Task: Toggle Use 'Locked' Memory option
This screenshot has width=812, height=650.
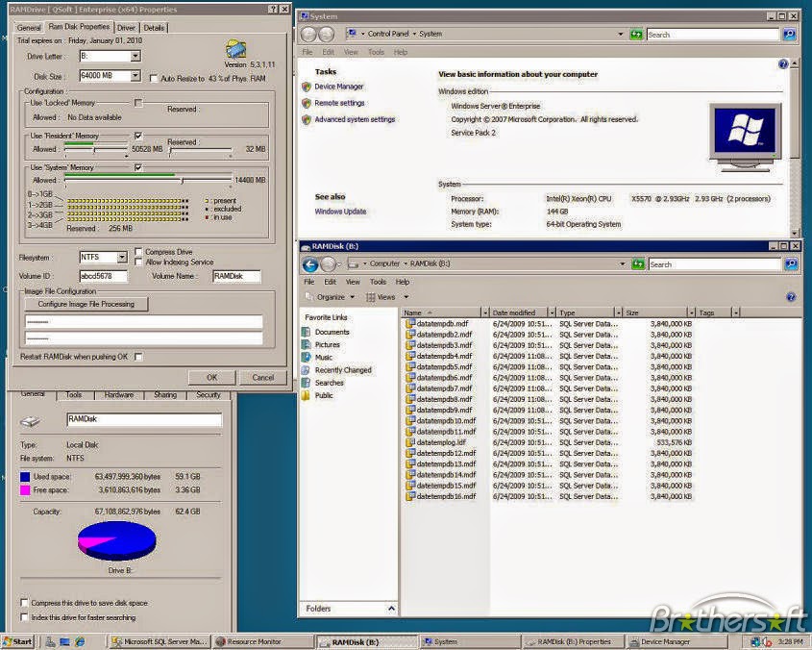Action: pyautogui.click(x=137, y=102)
